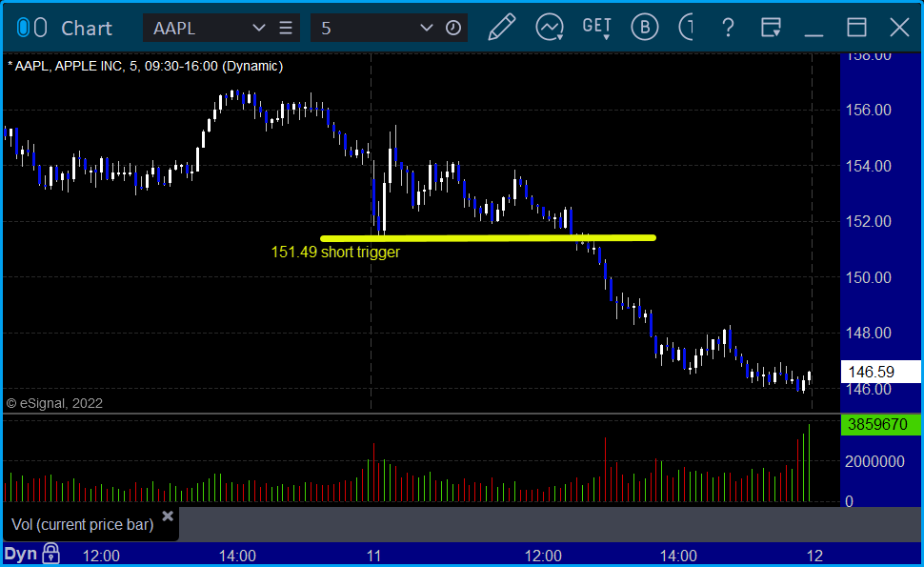Screen dimensions: 924x567
Task: Click the 150.00 price axis label
Action: click(868, 277)
